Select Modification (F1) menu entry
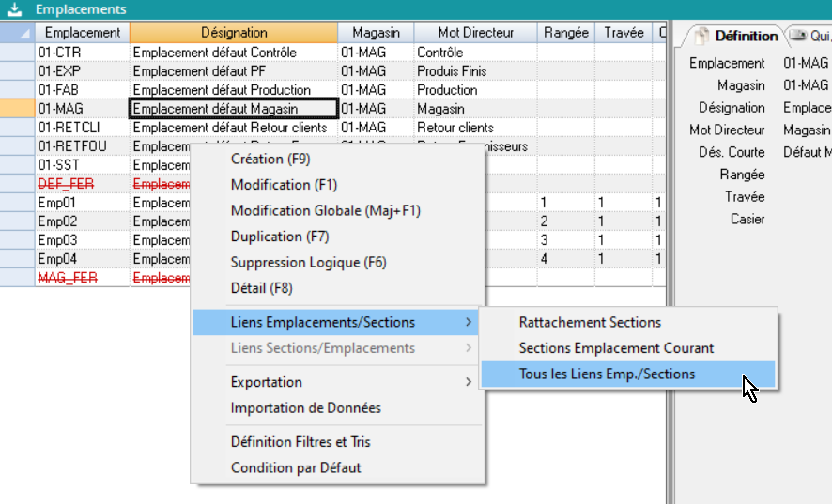 tap(284, 185)
